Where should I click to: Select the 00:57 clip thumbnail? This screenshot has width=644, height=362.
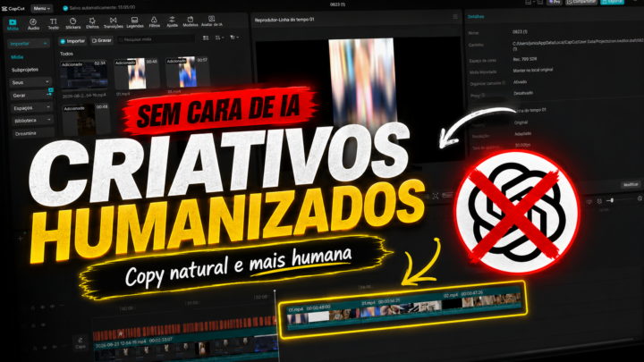[187, 72]
